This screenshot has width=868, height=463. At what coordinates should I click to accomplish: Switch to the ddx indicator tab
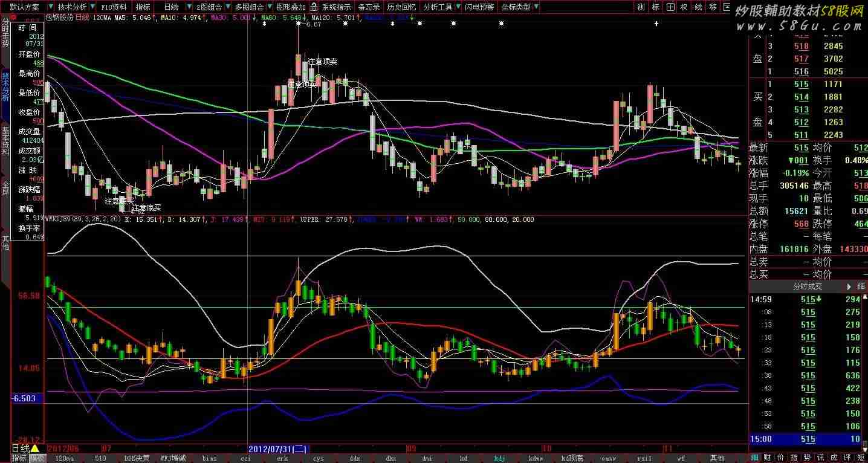coord(354,458)
